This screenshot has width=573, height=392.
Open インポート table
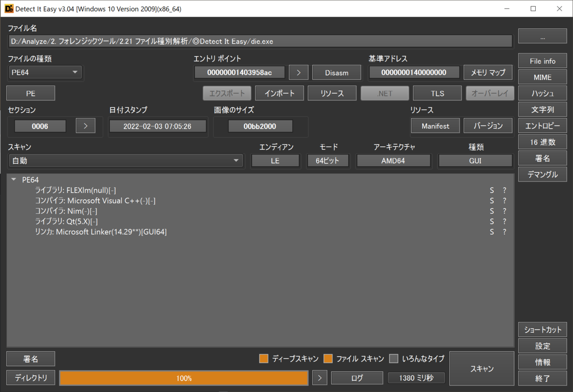tap(279, 94)
